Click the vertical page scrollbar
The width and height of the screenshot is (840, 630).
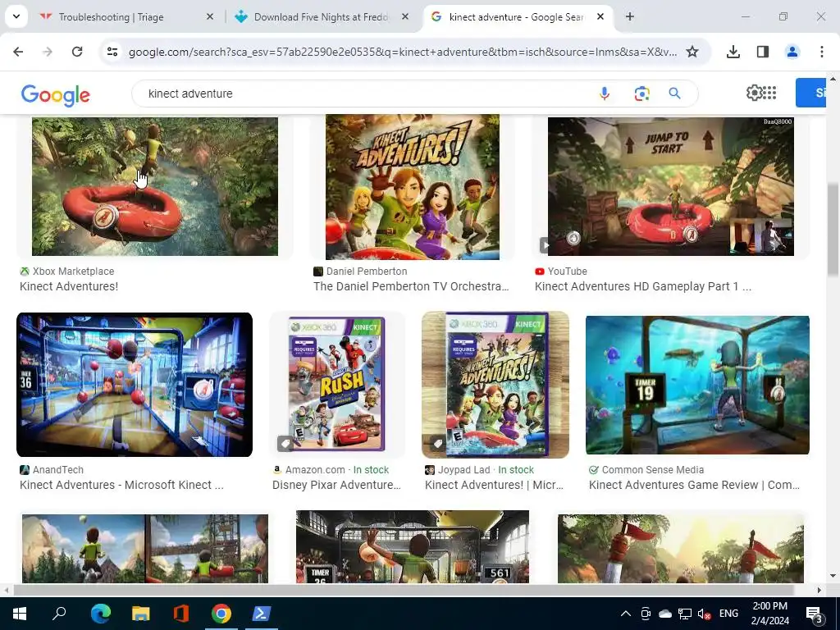pos(832,231)
